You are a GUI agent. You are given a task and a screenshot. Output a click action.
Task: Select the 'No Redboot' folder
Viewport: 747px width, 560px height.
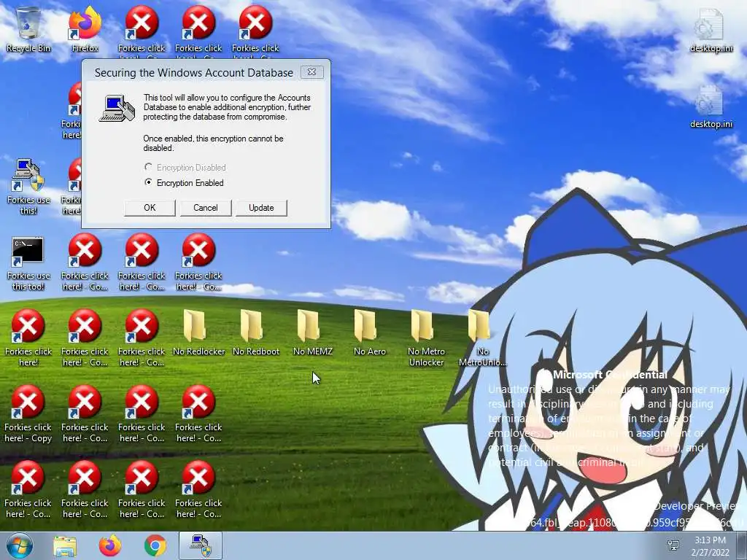pyautogui.click(x=256, y=332)
